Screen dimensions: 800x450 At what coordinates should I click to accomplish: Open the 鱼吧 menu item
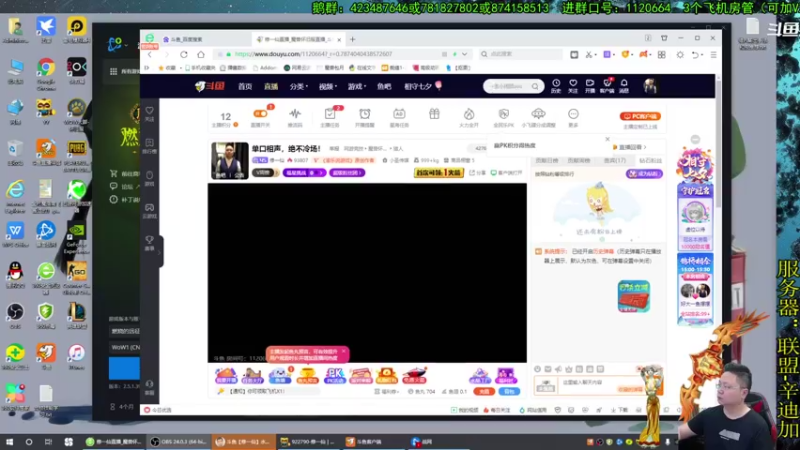coord(384,87)
